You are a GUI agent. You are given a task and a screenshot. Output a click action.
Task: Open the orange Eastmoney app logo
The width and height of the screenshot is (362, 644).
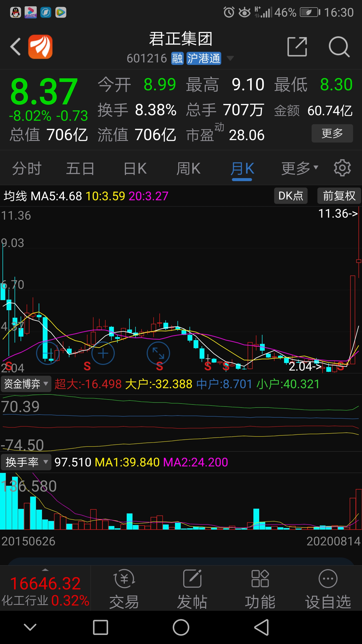coord(40,47)
